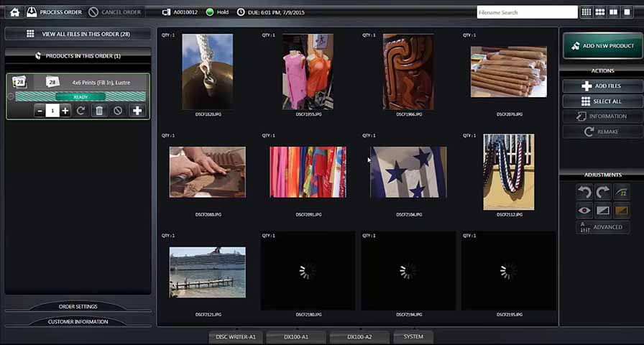This screenshot has width=644, height=345.
Task: Focus the Filename Search field
Action: pos(527,12)
